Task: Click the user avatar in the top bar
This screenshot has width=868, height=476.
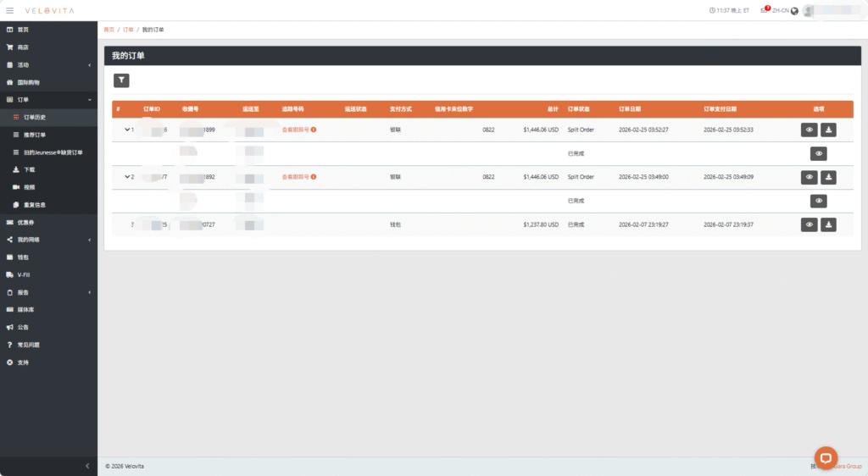Action: (x=810, y=11)
